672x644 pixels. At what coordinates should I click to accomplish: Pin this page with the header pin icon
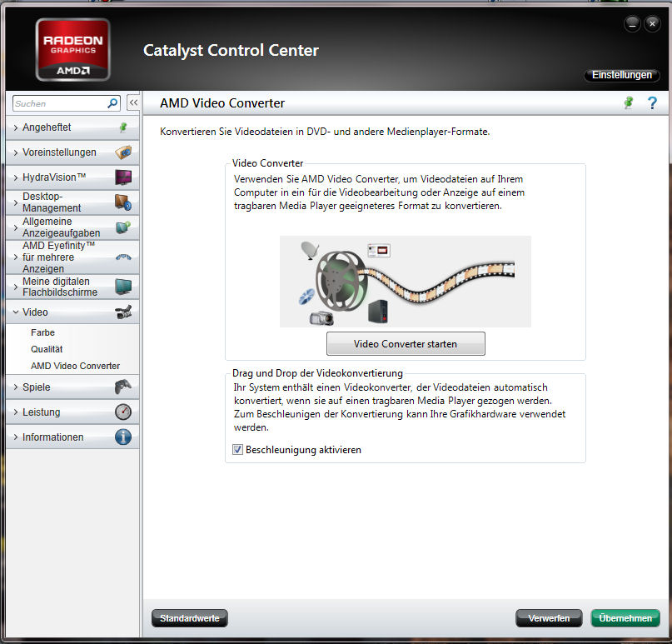629,103
